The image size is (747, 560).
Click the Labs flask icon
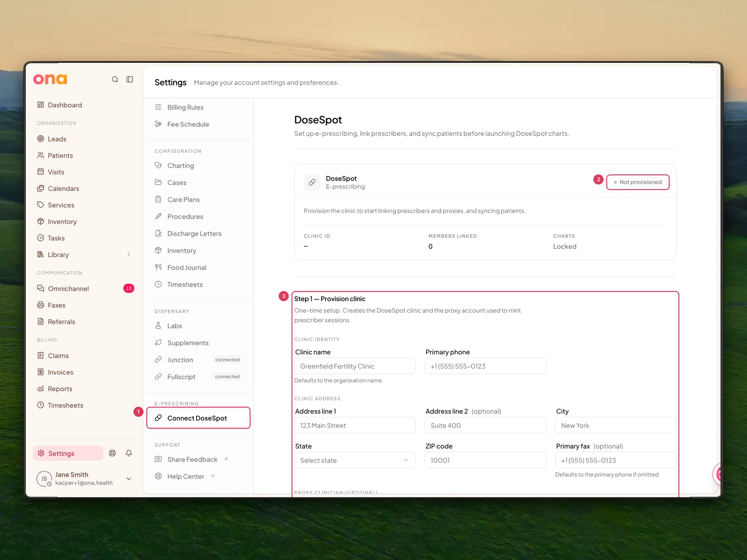click(158, 326)
